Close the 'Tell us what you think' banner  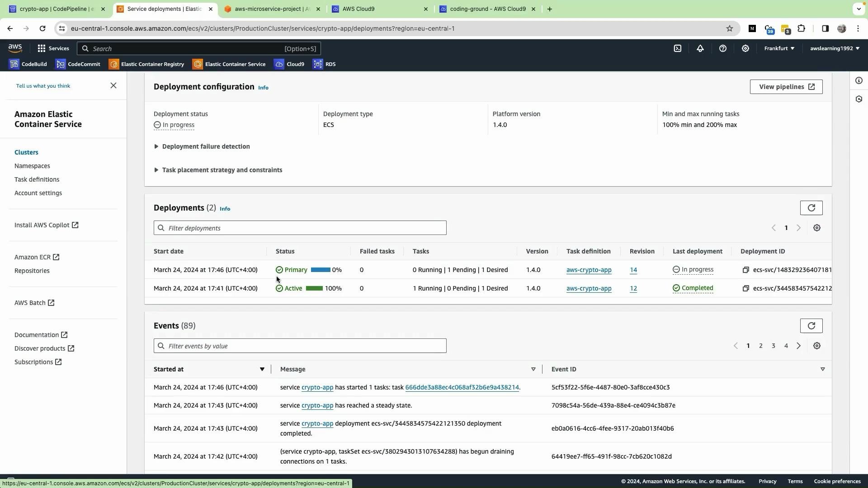pos(113,86)
